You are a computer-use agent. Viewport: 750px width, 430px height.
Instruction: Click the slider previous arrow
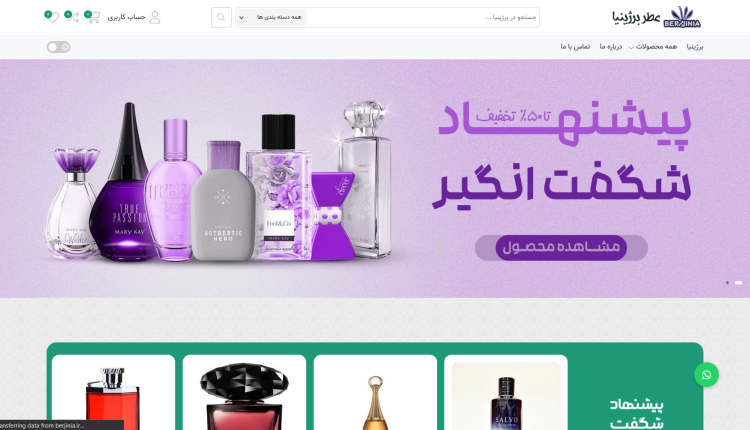point(439,246)
